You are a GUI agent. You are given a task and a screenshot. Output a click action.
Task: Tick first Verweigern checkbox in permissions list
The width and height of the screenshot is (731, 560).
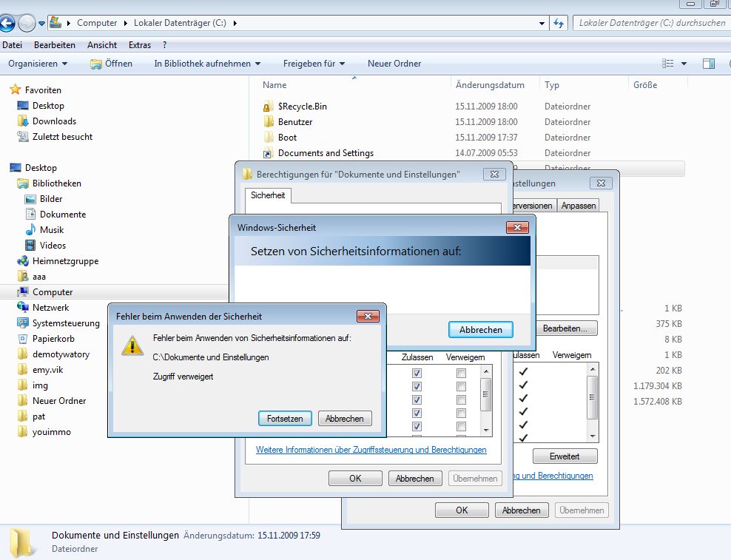pyautogui.click(x=461, y=373)
